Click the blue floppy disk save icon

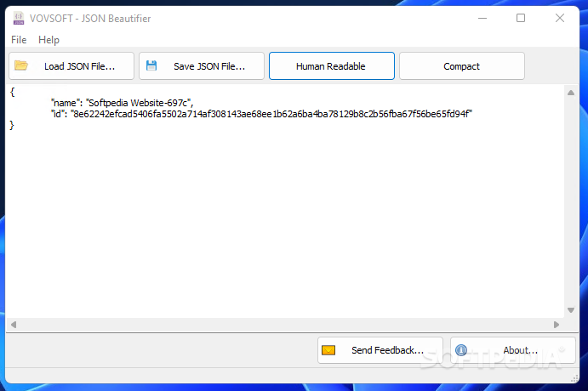[x=151, y=65]
